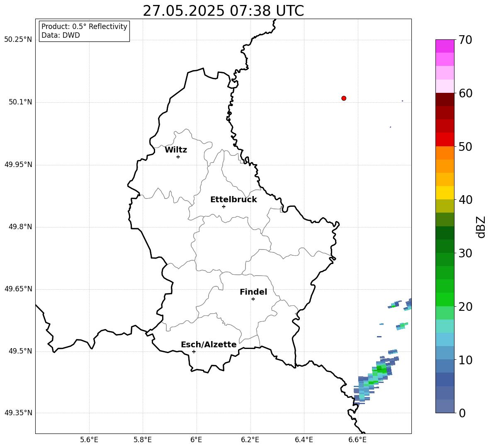Click the Findel station cross marker
Image resolution: width=491 pixels, height=448 pixels.
pyautogui.click(x=253, y=299)
